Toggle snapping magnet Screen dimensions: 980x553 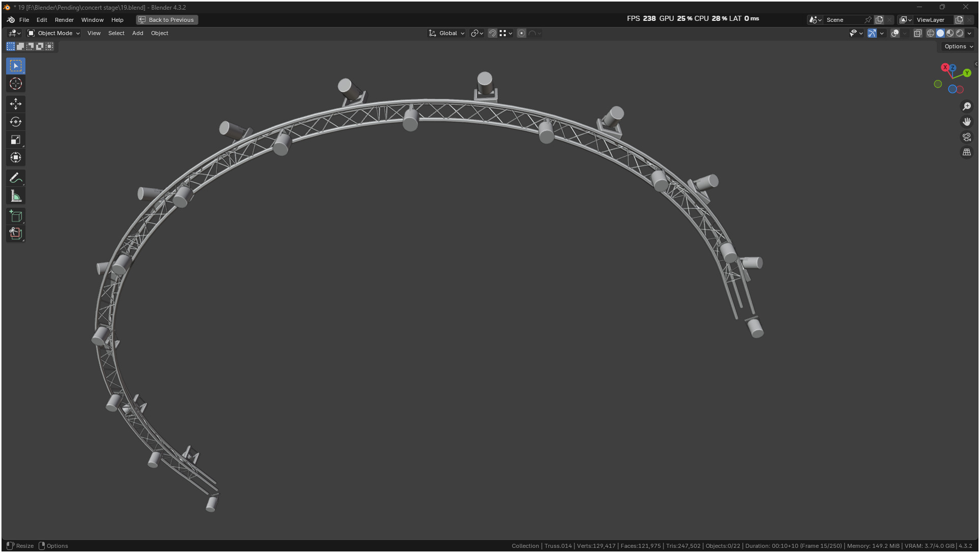pyautogui.click(x=492, y=33)
